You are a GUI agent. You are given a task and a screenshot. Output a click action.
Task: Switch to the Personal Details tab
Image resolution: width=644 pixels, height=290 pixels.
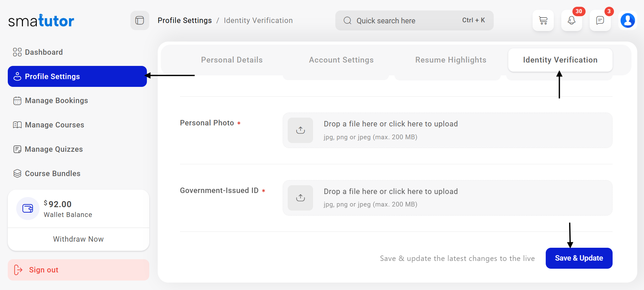point(232,60)
